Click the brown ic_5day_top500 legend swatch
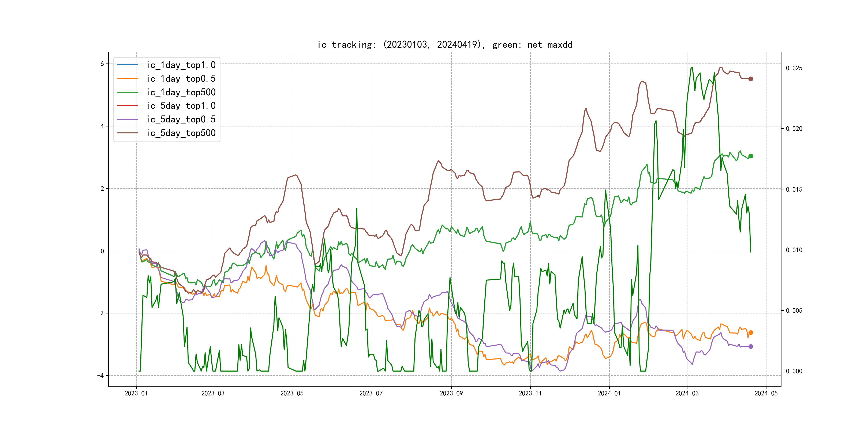This screenshot has height=434, width=868. pyautogui.click(x=127, y=133)
